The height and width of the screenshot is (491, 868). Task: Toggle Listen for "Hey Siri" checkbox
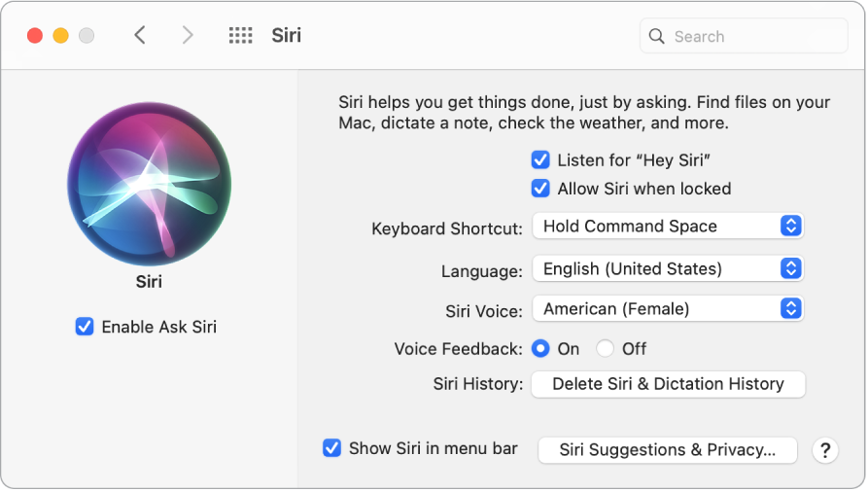pyautogui.click(x=540, y=160)
